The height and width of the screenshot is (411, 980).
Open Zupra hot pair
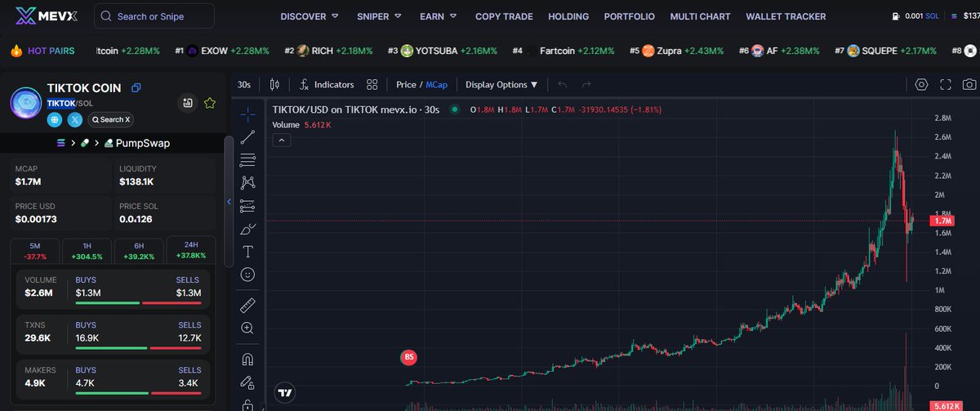click(x=677, y=51)
